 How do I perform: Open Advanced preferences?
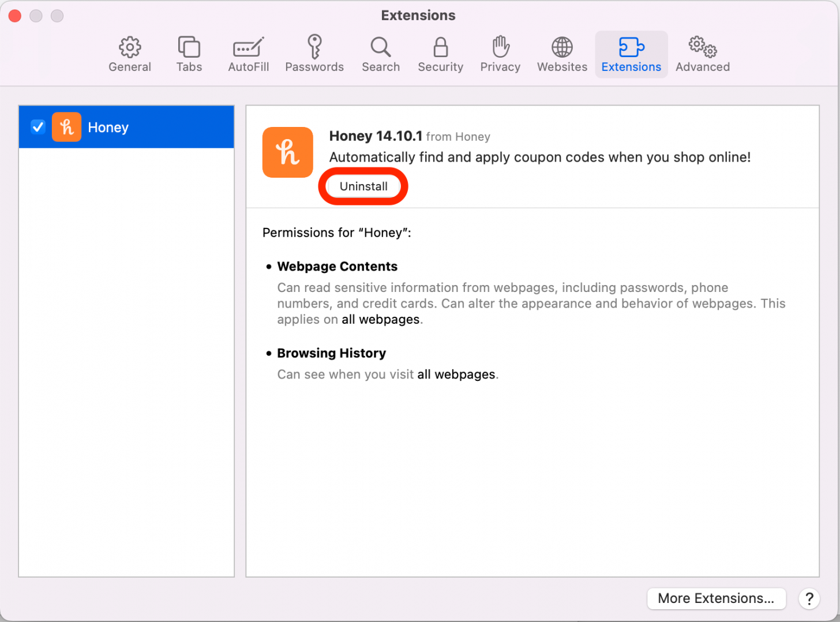[x=703, y=54]
